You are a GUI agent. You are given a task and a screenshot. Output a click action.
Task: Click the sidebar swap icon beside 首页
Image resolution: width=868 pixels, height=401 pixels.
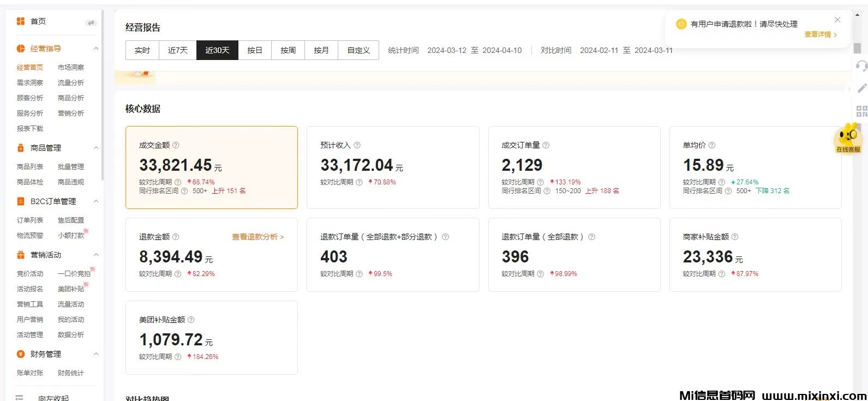point(91,22)
